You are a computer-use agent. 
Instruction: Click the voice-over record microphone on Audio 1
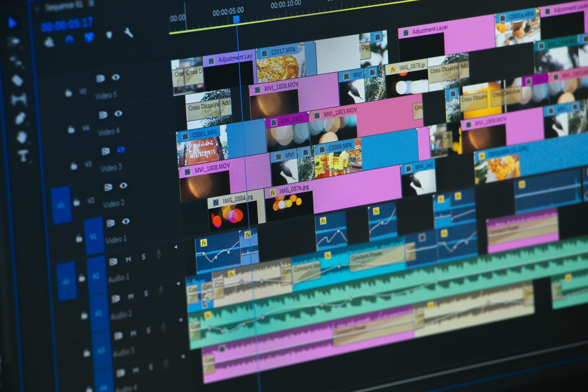[x=160, y=253]
